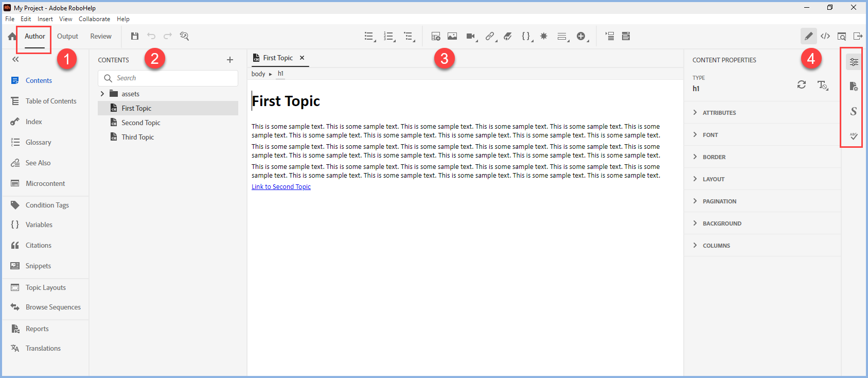Expand the FONT properties section

coord(710,135)
